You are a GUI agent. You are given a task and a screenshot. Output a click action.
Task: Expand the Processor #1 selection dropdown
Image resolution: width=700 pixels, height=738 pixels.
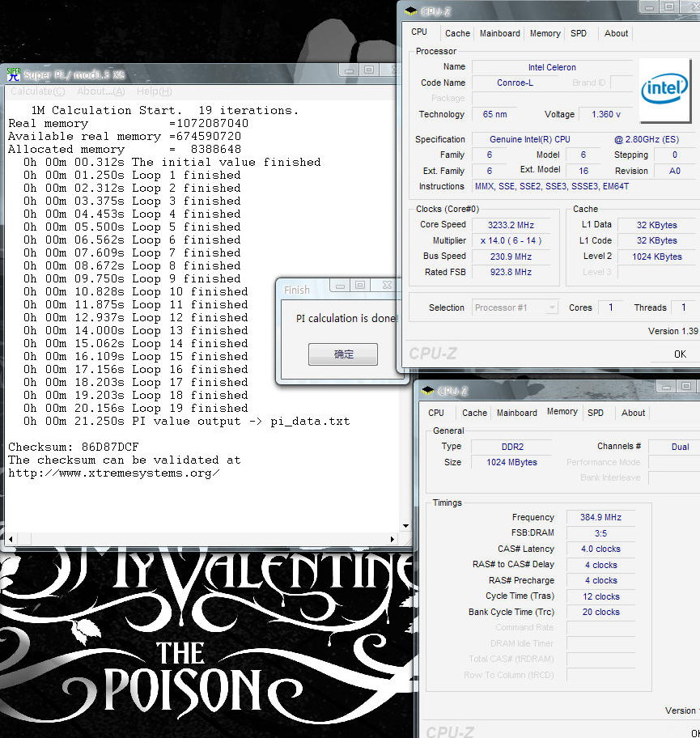coord(552,307)
